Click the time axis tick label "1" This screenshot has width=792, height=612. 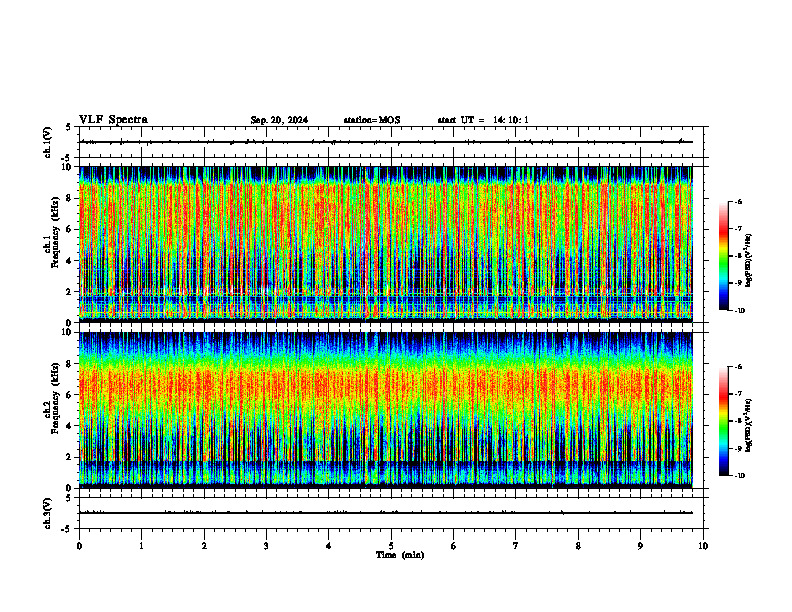(141, 546)
